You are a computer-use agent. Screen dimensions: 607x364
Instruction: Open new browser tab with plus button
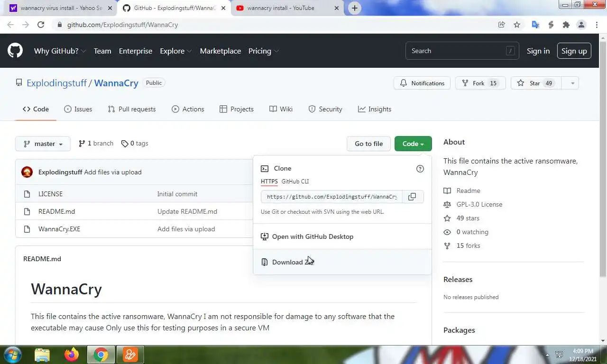pyautogui.click(x=355, y=8)
